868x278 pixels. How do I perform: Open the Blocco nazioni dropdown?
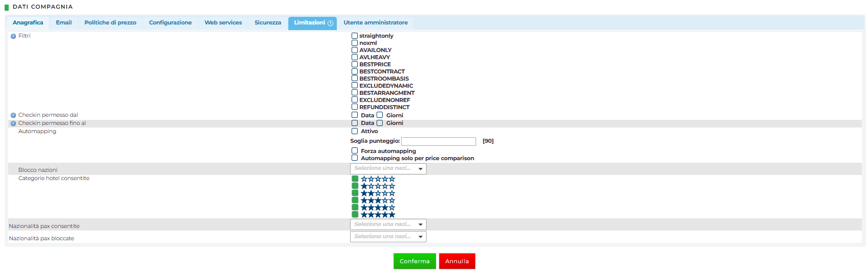(x=388, y=169)
